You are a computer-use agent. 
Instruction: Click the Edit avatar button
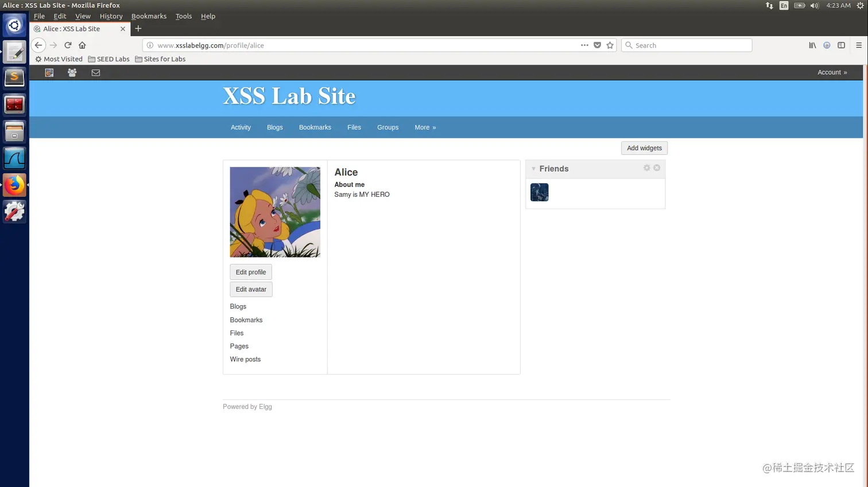251,289
